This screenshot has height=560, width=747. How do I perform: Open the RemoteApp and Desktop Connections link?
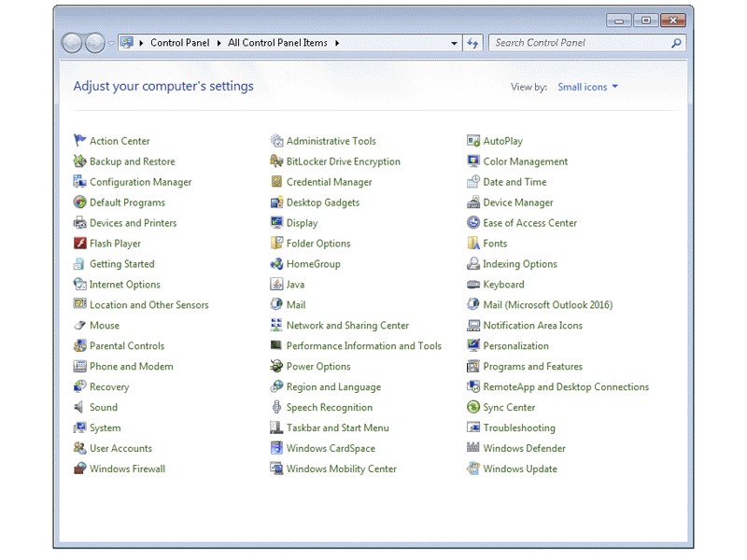coord(566,386)
